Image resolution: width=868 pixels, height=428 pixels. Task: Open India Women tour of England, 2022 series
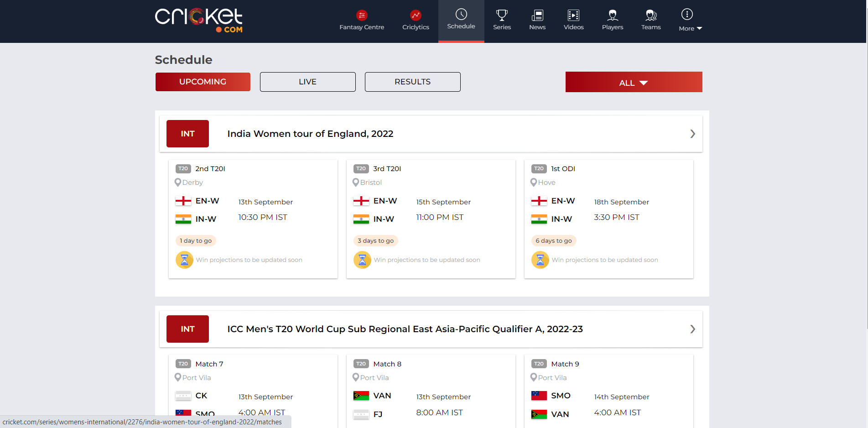click(x=310, y=134)
